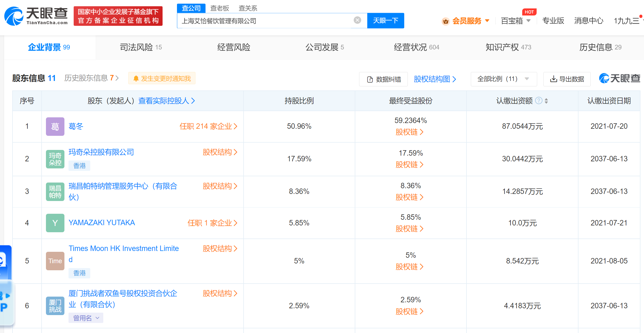Click the red 官方备案企业征信机构 banner
The height and width of the screenshot is (333, 644).
pos(118,16)
